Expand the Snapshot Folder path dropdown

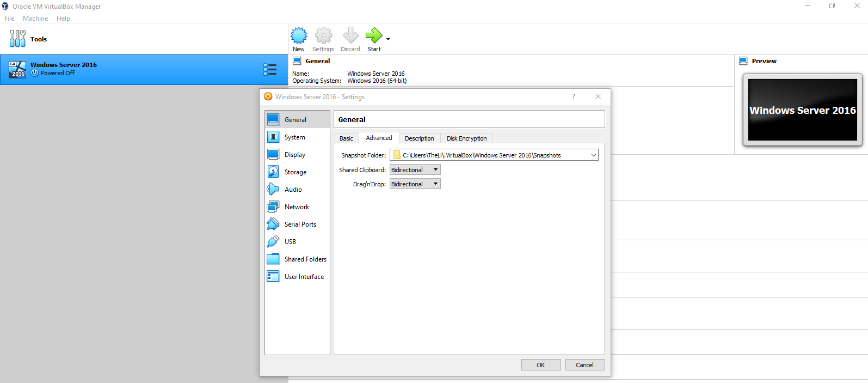click(593, 155)
